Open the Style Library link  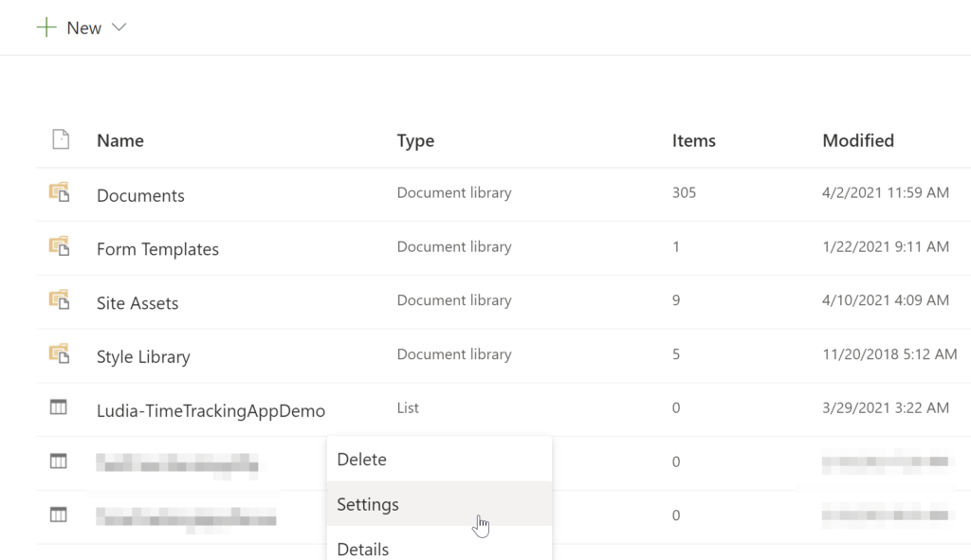tap(143, 357)
